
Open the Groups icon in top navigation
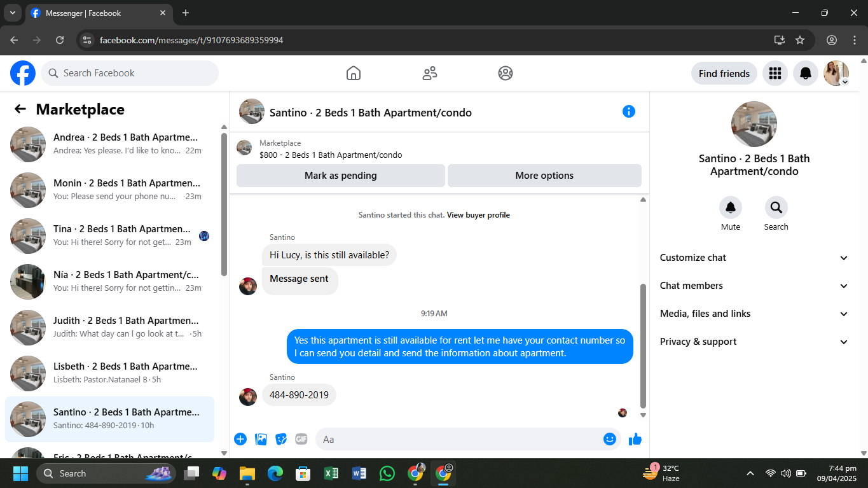pyautogui.click(x=506, y=73)
